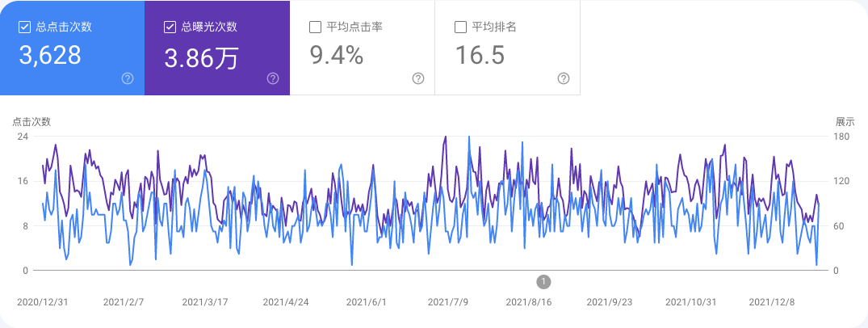Screen dimensions: 868x328
Task: Click the 点击次数 left axis title
Action: point(31,122)
